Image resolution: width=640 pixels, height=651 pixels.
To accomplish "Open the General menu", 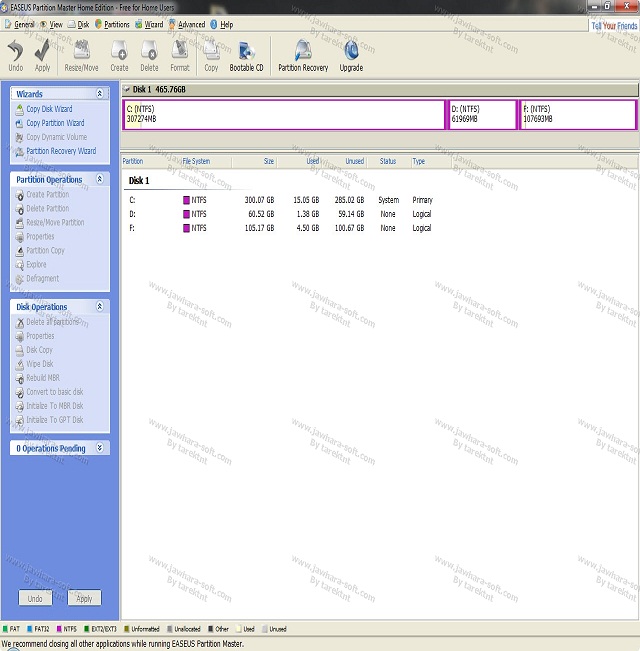I will [x=20, y=24].
